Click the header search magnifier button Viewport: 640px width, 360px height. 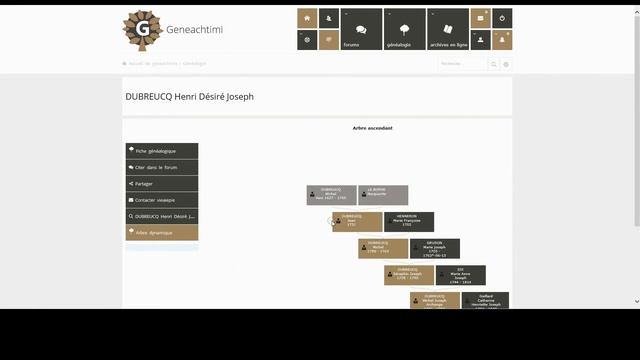coord(493,64)
